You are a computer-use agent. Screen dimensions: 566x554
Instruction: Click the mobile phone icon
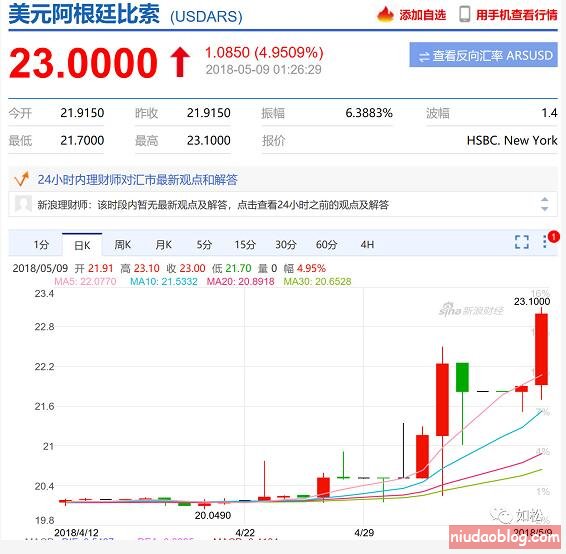click(x=465, y=14)
